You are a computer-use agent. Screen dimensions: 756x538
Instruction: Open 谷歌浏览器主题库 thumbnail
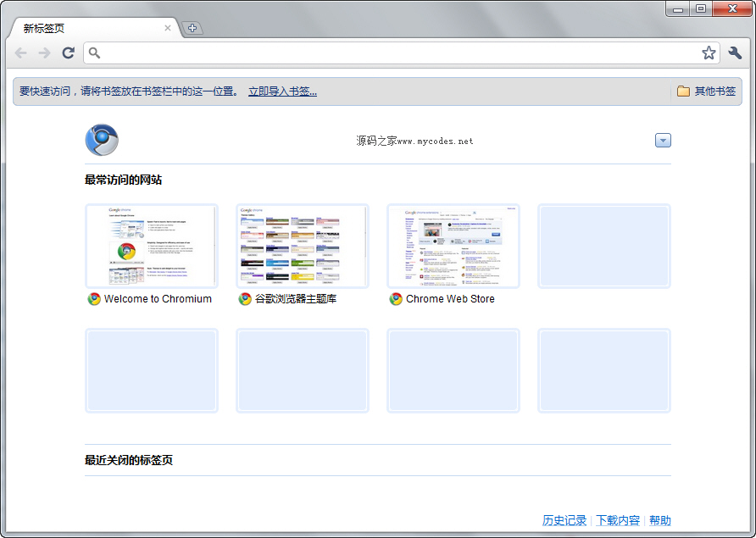point(303,247)
